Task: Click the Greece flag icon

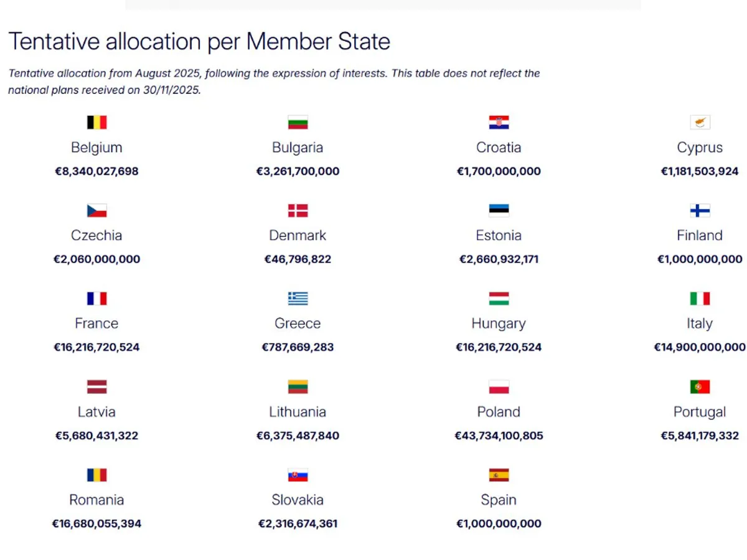Action: 298,299
